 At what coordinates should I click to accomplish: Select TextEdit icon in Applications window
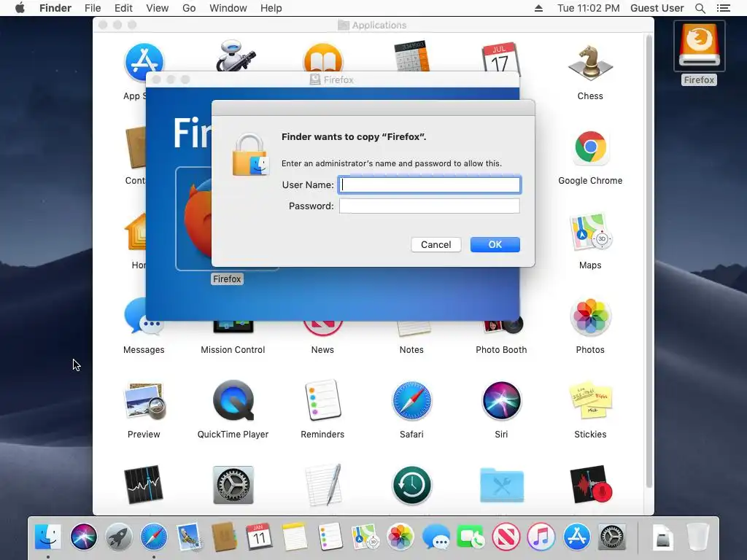(x=322, y=485)
